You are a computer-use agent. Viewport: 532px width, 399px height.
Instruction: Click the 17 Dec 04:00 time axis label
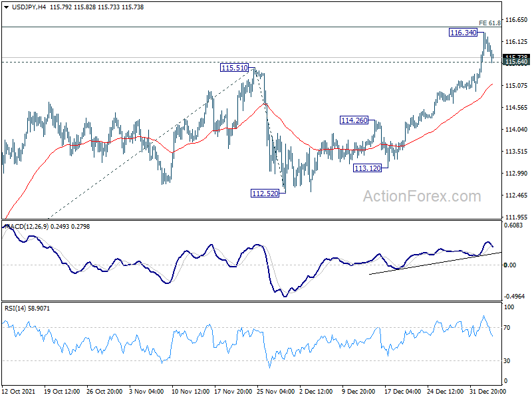(402, 391)
